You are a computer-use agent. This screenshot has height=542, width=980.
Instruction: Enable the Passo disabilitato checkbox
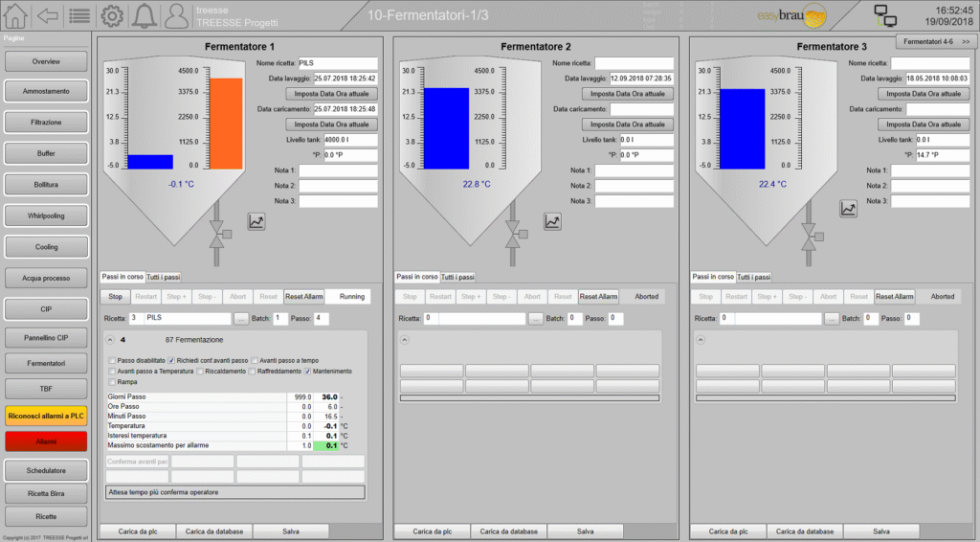point(111,360)
